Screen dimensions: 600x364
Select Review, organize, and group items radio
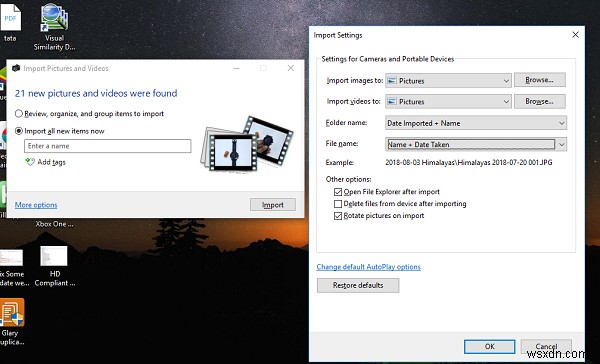(19, 114)
